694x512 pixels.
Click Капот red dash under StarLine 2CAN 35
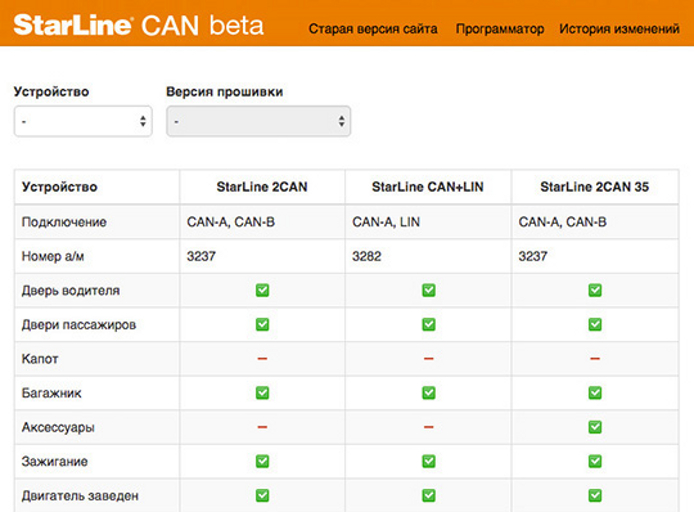click(595, 358)
